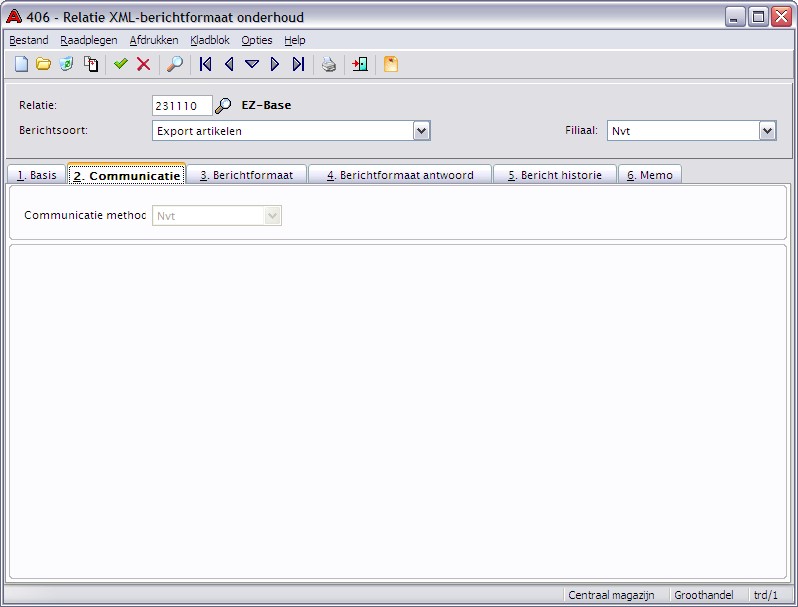The height and width of the screenshot is (607, 798).
Task: Expand the Berichtsoort dropdown arrow
Action: pyautogui.click(x=421, y=131)
